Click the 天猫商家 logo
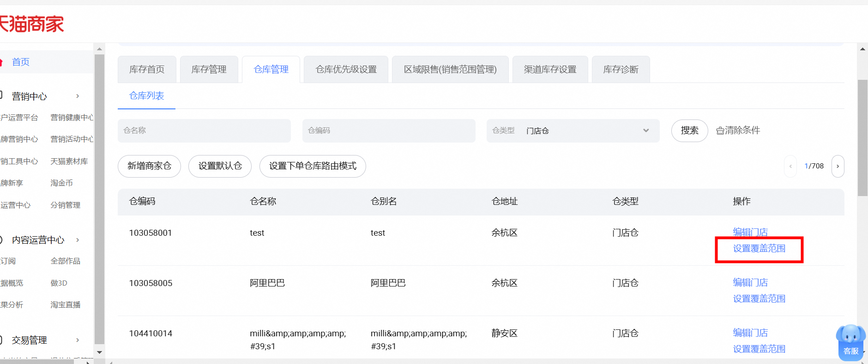 pos(31,24)
